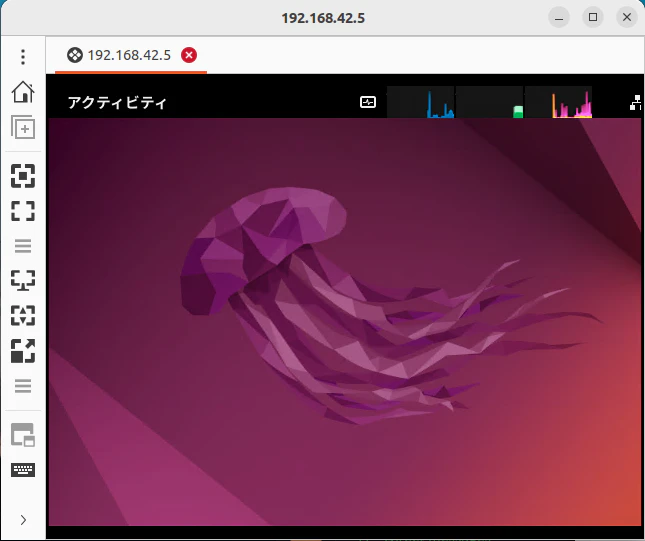Click the system monitor icon in the remote top bar
The image size is (645, 541).
point(368,102)
